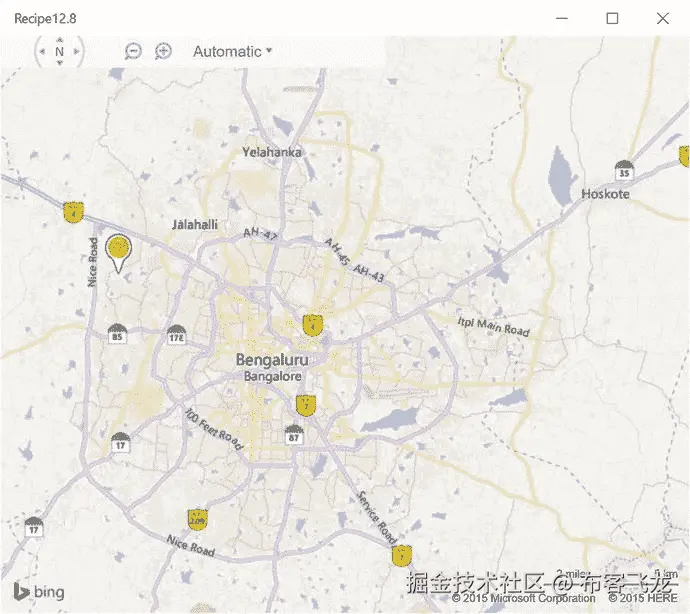The image size is (690, 614).
Task: Click the yellow 209 highway shield
Action: (198, 519)
